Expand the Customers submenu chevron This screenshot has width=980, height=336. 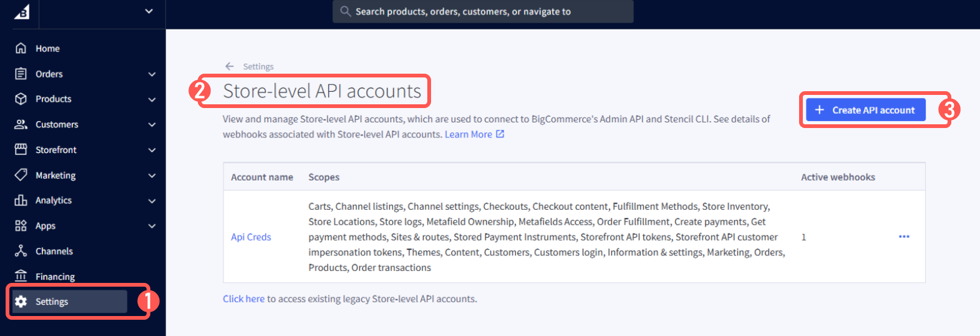152,125
